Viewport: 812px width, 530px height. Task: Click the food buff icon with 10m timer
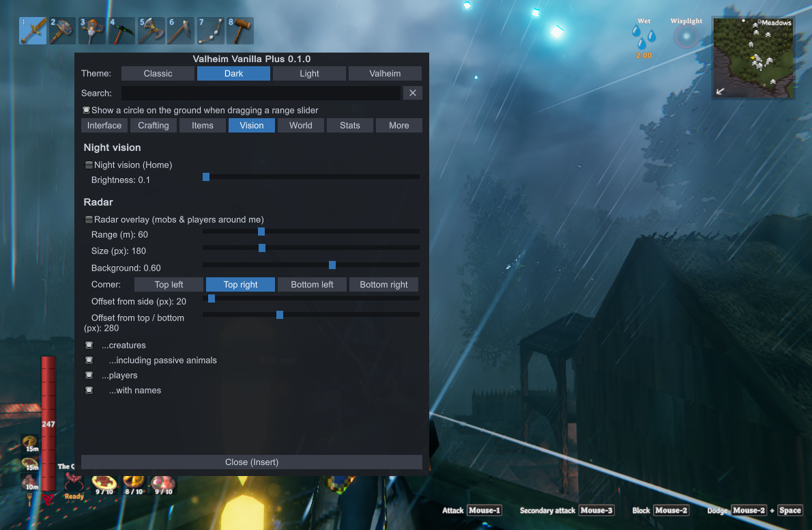[x=30, y=482]
